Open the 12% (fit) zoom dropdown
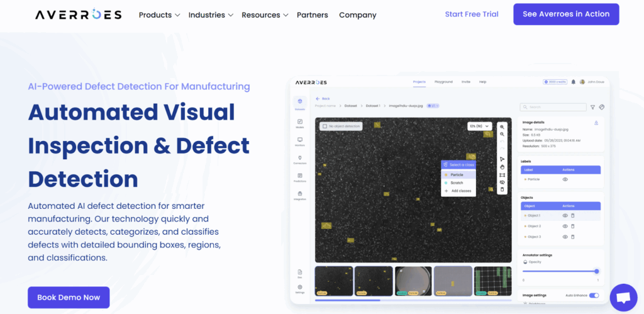The width and height of the screenshot is (644, 314). (480, 126)
